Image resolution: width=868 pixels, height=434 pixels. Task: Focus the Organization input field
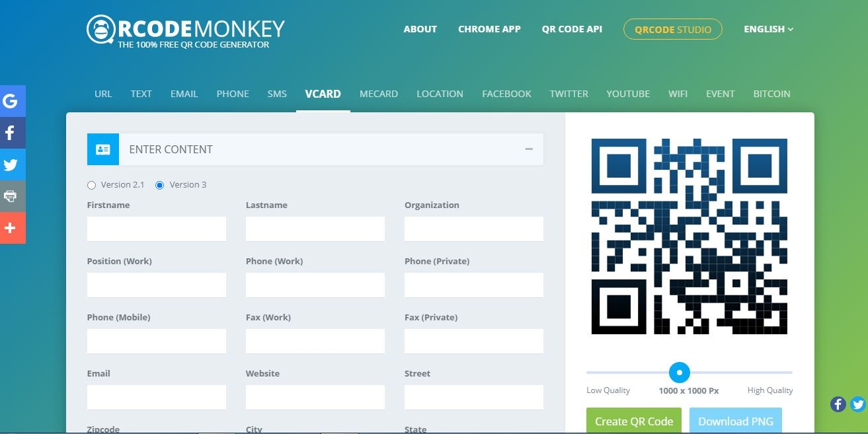(474, 229)
